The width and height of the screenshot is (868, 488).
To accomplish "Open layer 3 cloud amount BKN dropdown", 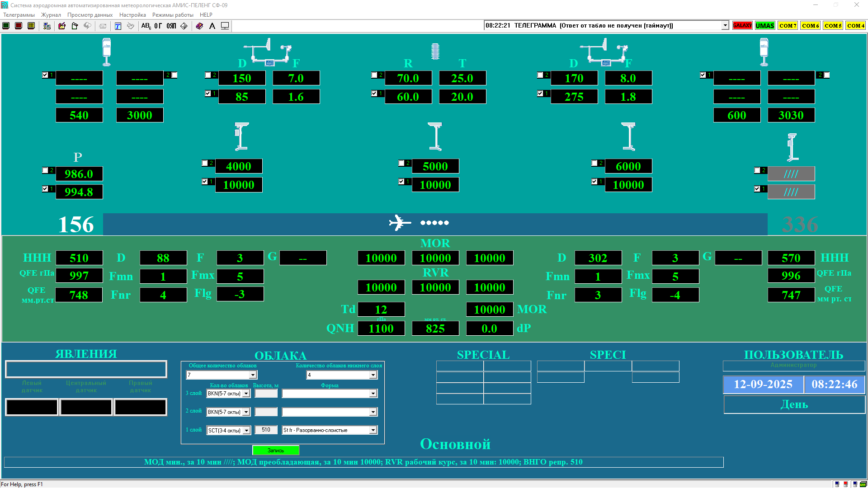I will [x=246, y=394].
